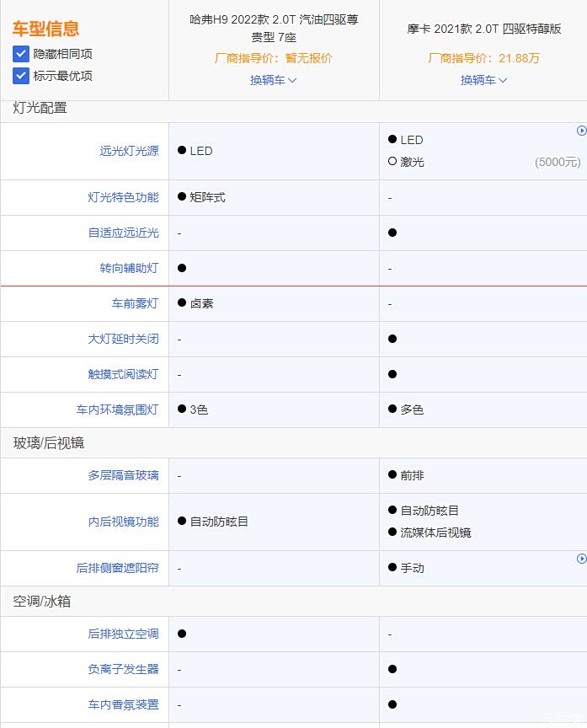The image size is (587, 728).
Task: Click 哈弗H9 2022款 model title
Action: tap(274, 29)
